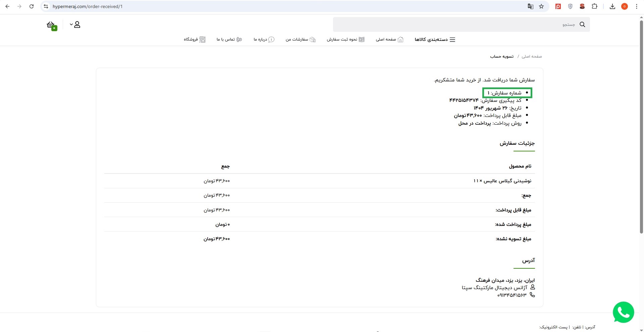644x332 pixels.
Task: Open سفارشات من orders page
Action: coord(301,40)
